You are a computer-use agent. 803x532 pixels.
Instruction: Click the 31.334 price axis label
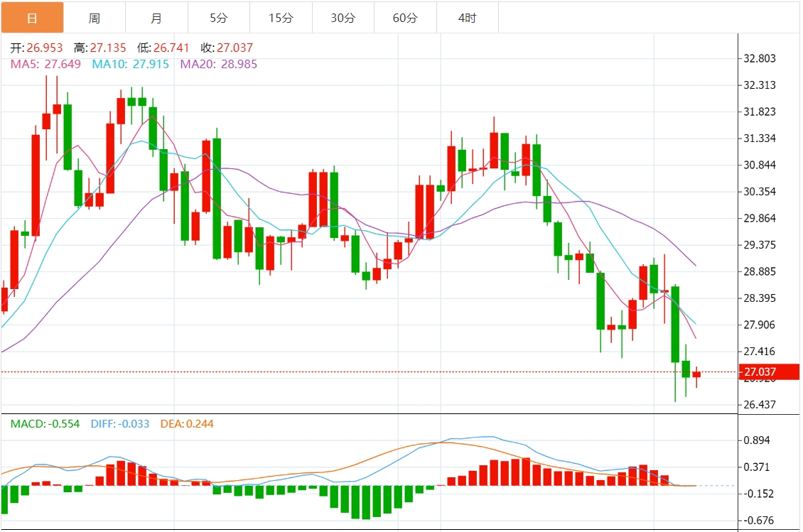click(x=760, y=139)
